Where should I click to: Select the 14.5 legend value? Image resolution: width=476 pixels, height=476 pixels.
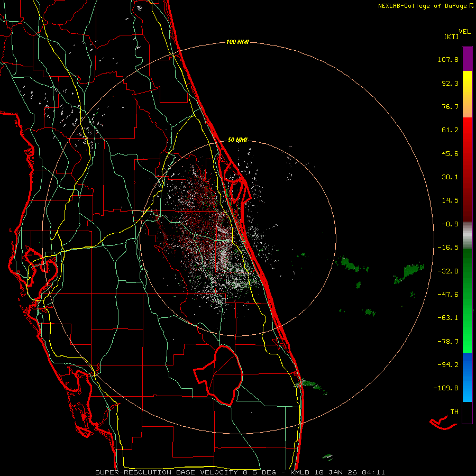click(450, 200)
